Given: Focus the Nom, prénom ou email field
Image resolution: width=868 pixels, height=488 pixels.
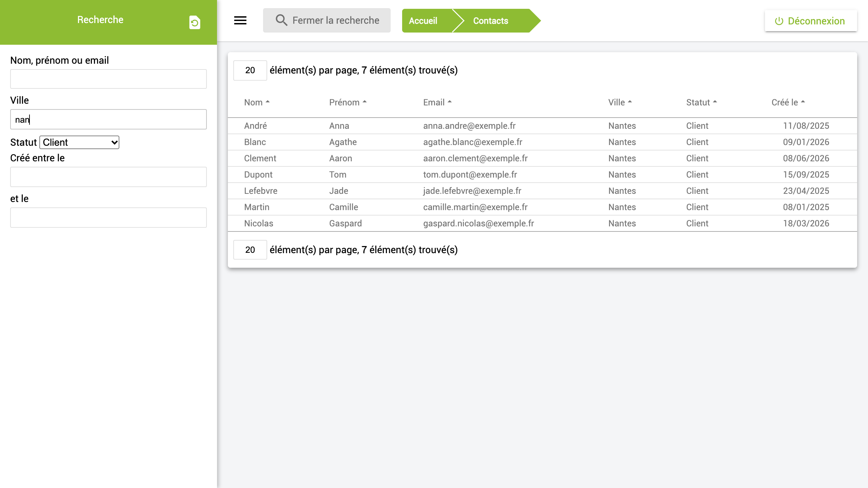Looking at the screenshot, I should click(108, 79).
